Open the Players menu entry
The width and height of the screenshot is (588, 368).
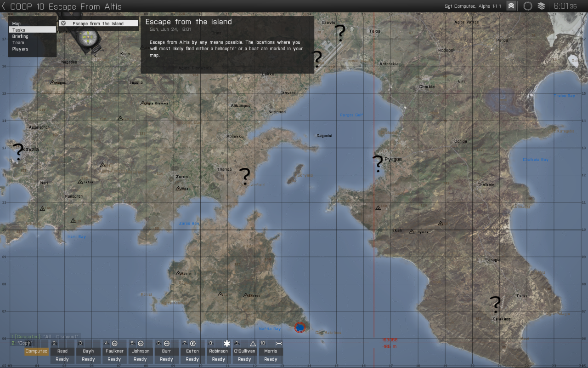[32, 49]
